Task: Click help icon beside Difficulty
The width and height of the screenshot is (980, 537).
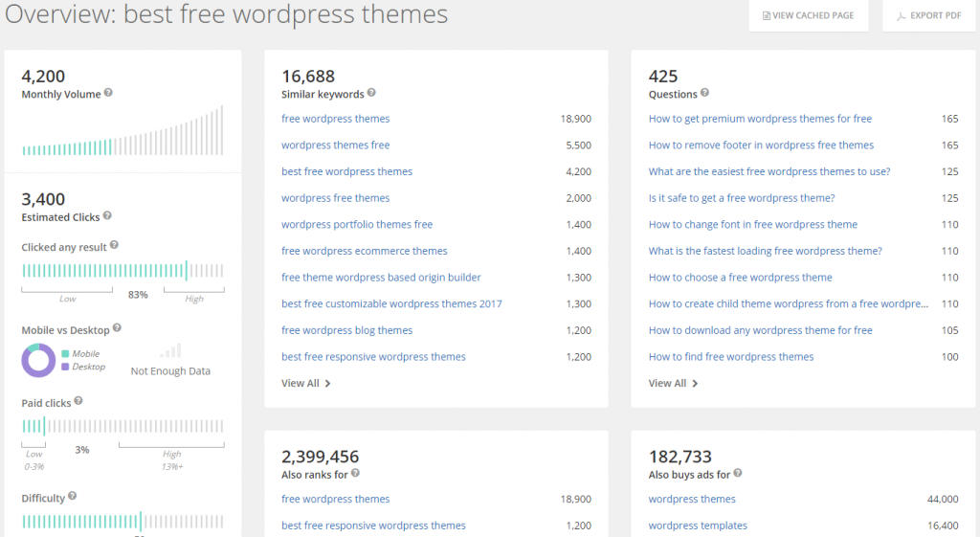Action: 73,497
